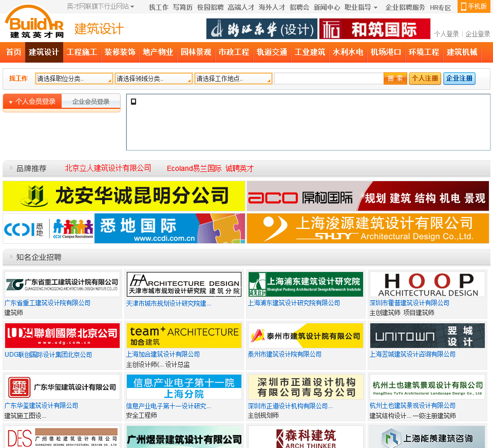Select the 建筑设计 navigation tab
This screenshot has height=448, width=493.
[x=44, y=52]
